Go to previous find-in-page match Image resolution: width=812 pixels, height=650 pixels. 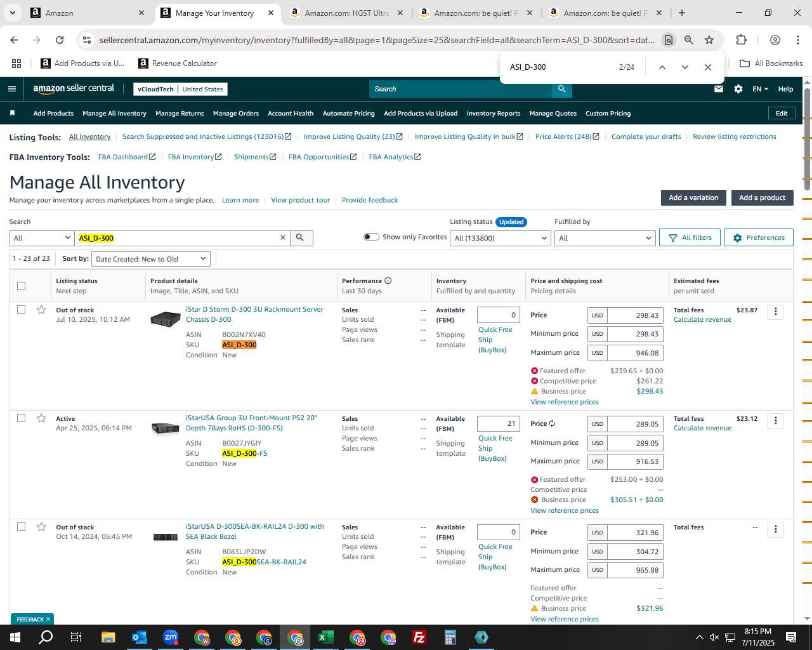point(662,67)
